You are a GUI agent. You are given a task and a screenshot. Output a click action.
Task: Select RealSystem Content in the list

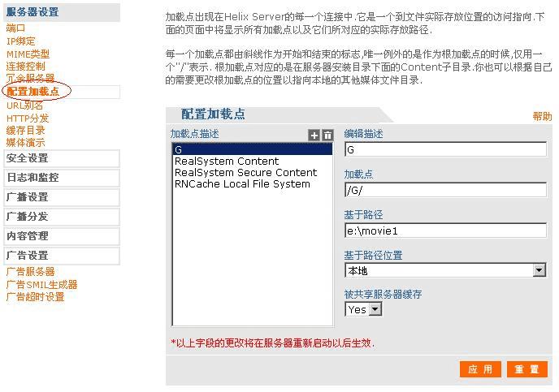click(227, 162)
